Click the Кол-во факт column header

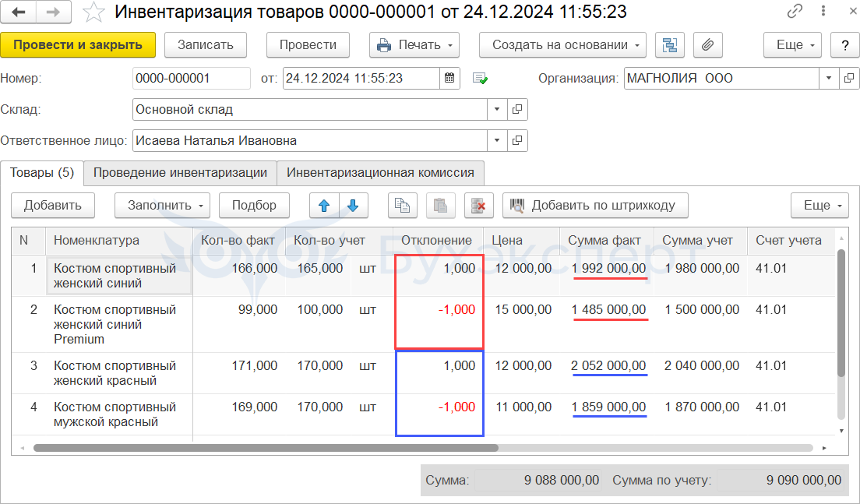pos(238,240)
